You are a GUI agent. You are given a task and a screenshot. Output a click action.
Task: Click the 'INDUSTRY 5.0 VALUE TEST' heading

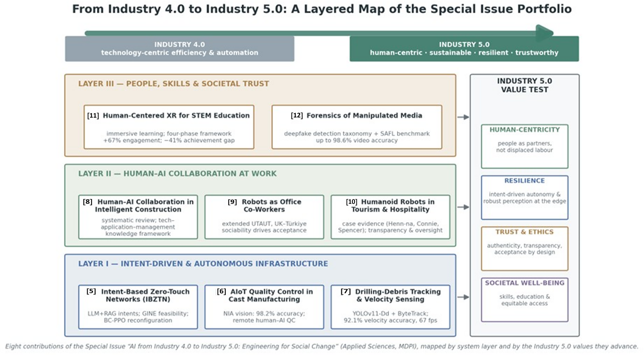525,85
